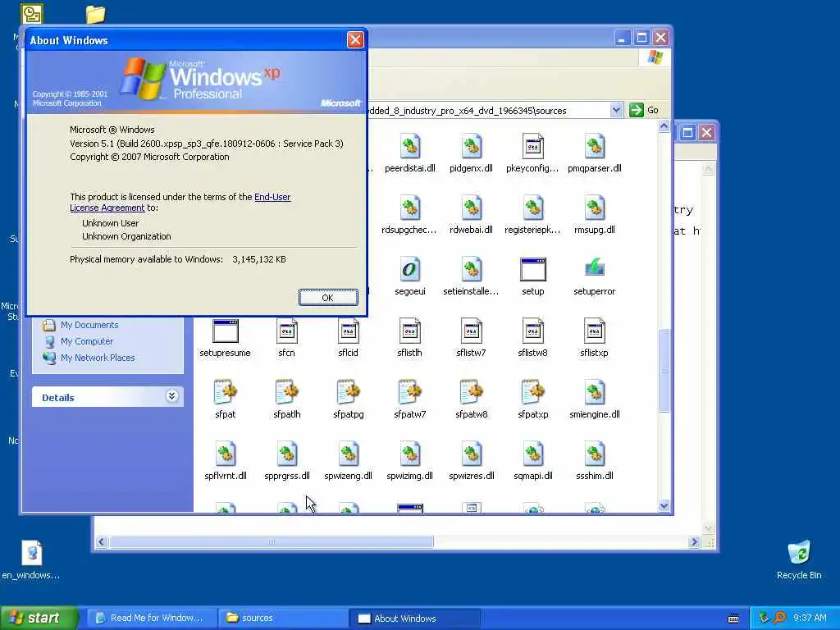Open the Start menu
The image size is (840, 630).
[38, 619]
